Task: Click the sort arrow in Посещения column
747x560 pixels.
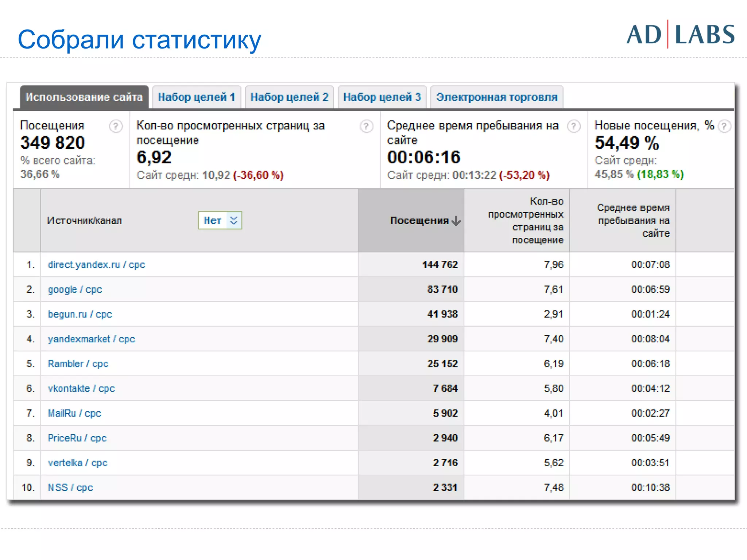Action: (x=456, y=221)
